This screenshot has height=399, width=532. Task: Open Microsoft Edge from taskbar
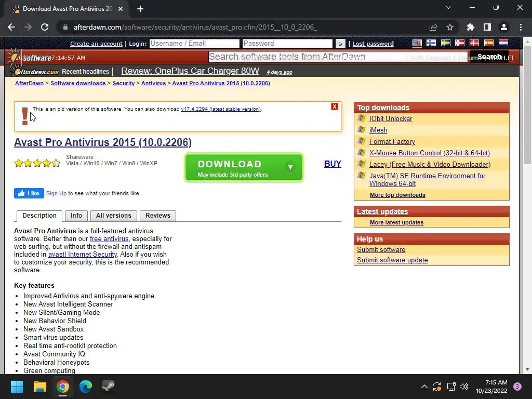tap(86, 387)
